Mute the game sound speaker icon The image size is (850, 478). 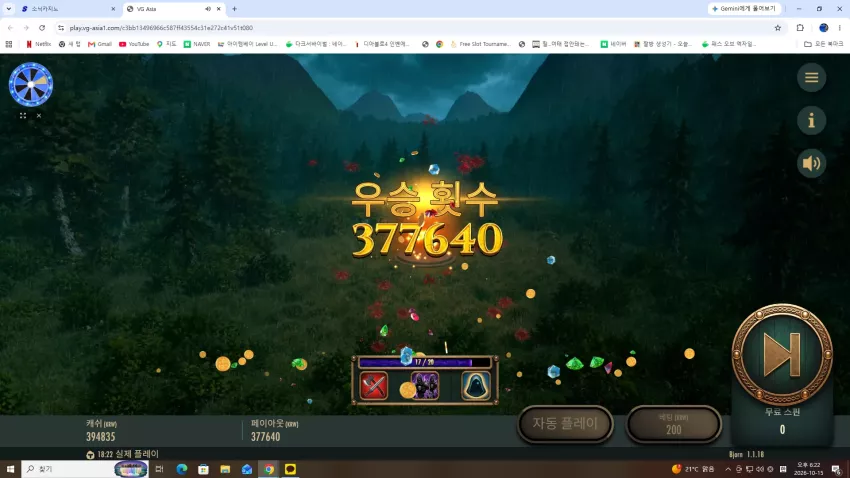click(x=811, y=163)
